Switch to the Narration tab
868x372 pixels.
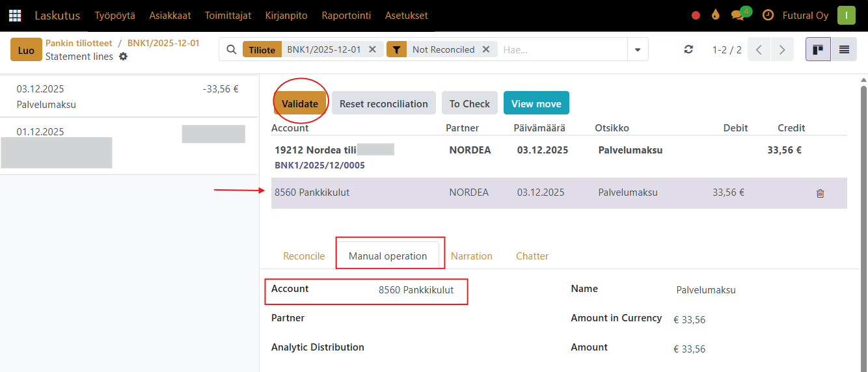click(471, 256)
